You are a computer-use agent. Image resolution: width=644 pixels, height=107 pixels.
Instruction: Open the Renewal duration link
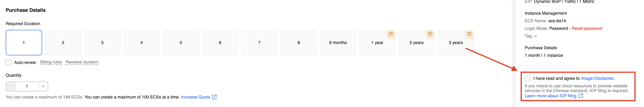pos(82,62)
